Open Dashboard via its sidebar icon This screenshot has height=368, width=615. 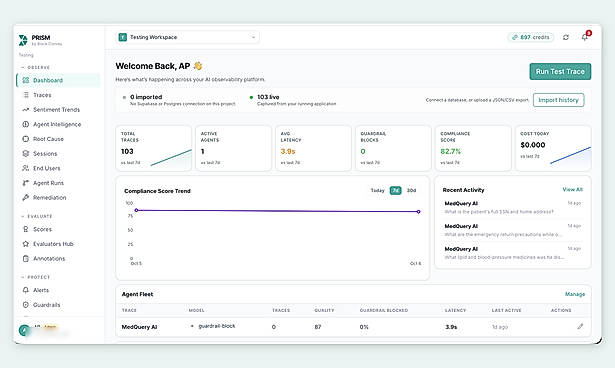click(x=26, y=80)
